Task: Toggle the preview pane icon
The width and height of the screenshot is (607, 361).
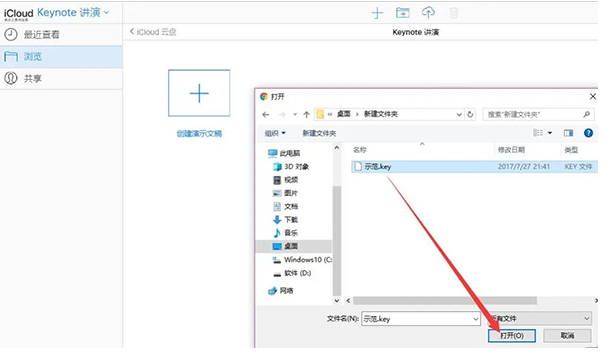Action: click(x=568, y=133)
